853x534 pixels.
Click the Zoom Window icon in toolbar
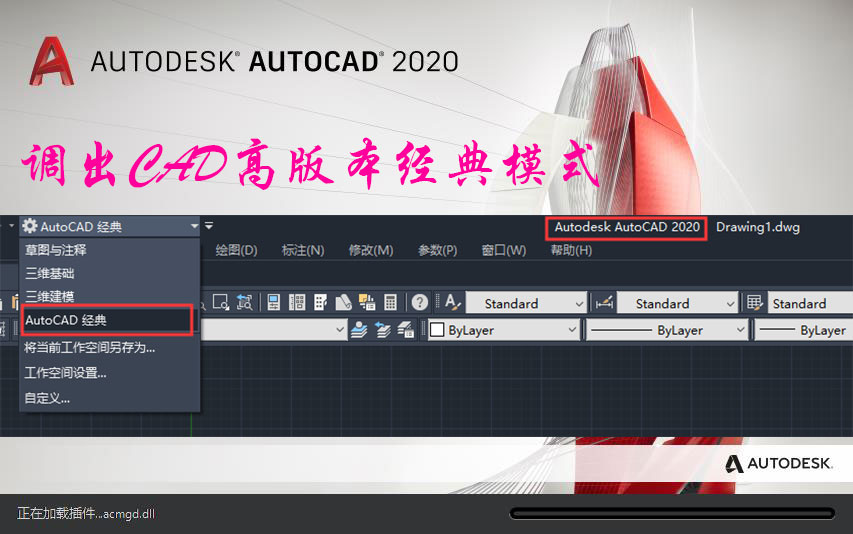(221, 302)
